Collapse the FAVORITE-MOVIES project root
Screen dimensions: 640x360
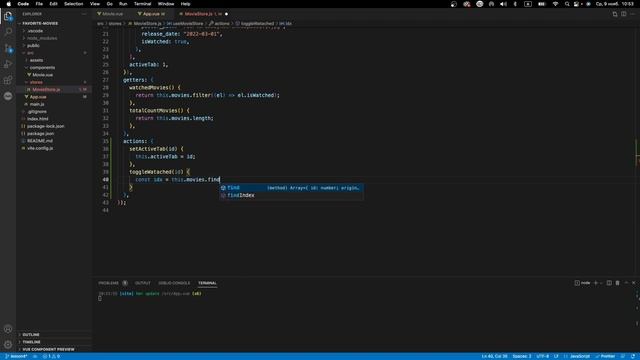click(x=39, y=23)
